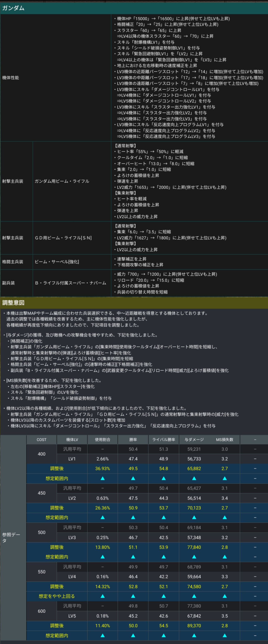The width and height of the screenshot is (268, 644).
Task: Select the 450 cost cell
Action: [42, 493]
